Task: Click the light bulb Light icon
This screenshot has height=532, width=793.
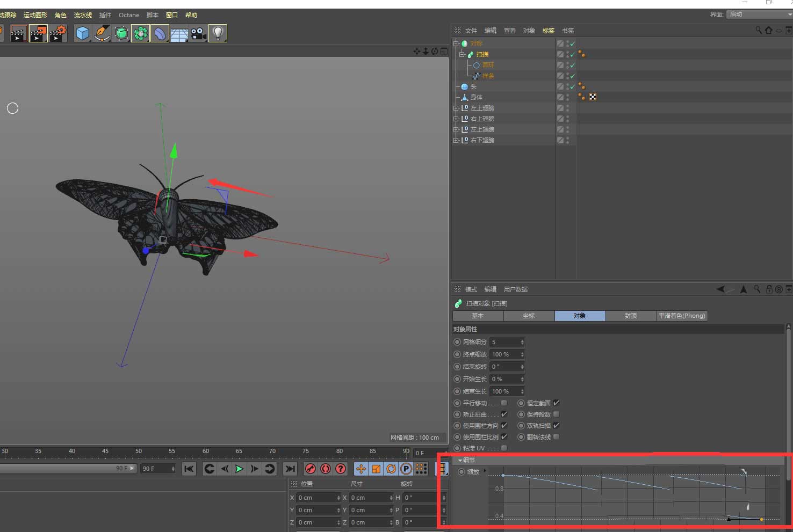Action: tap(218, 33)
